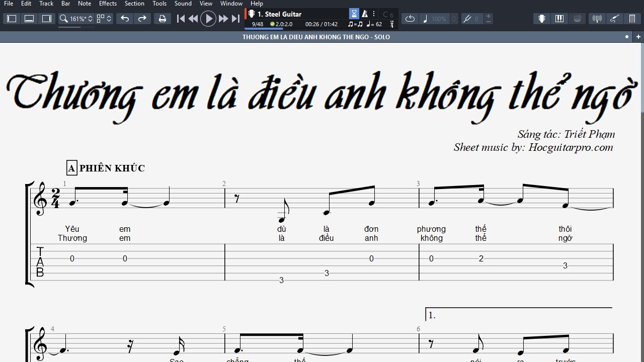Jump to the last bar
This screenshot has height=362, width=644.
[235, 19]
